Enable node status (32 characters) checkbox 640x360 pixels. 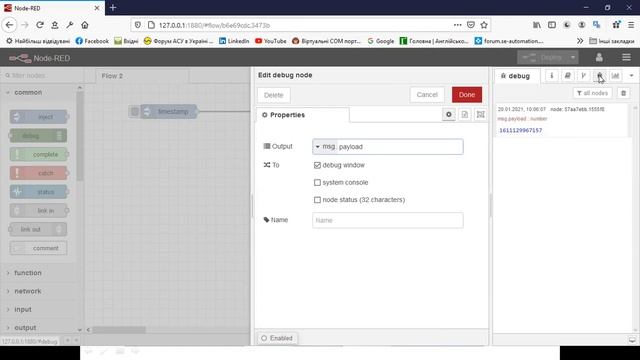(x=317, y=200)
